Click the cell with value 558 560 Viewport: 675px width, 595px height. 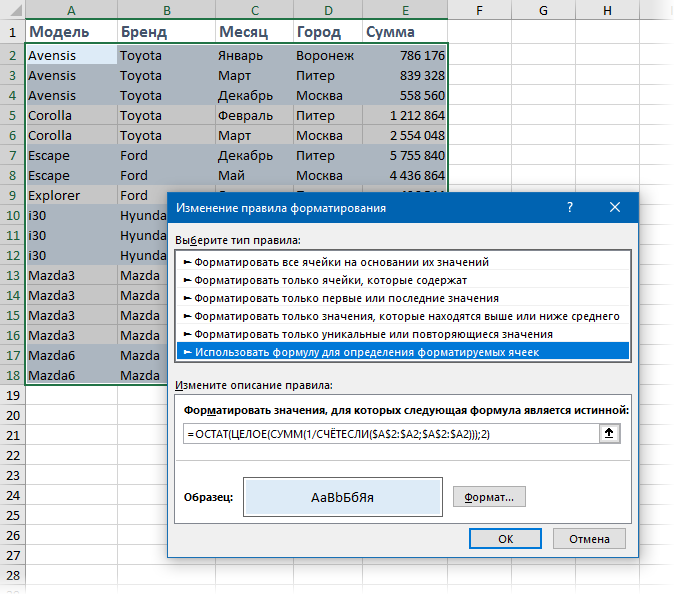point(405,95)
